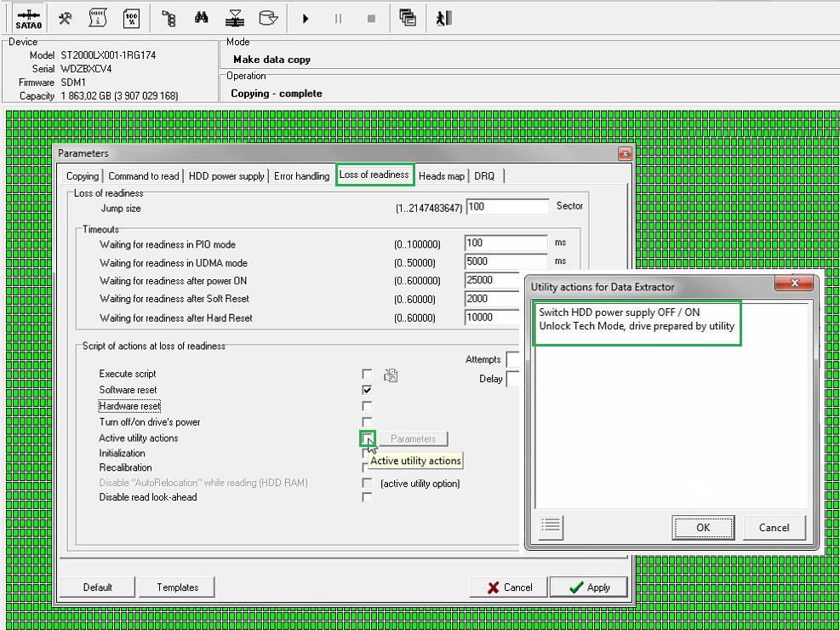Open the Error handling tab
The width and height of the screenshot is (840, 630).
click(x=301, y=176)
